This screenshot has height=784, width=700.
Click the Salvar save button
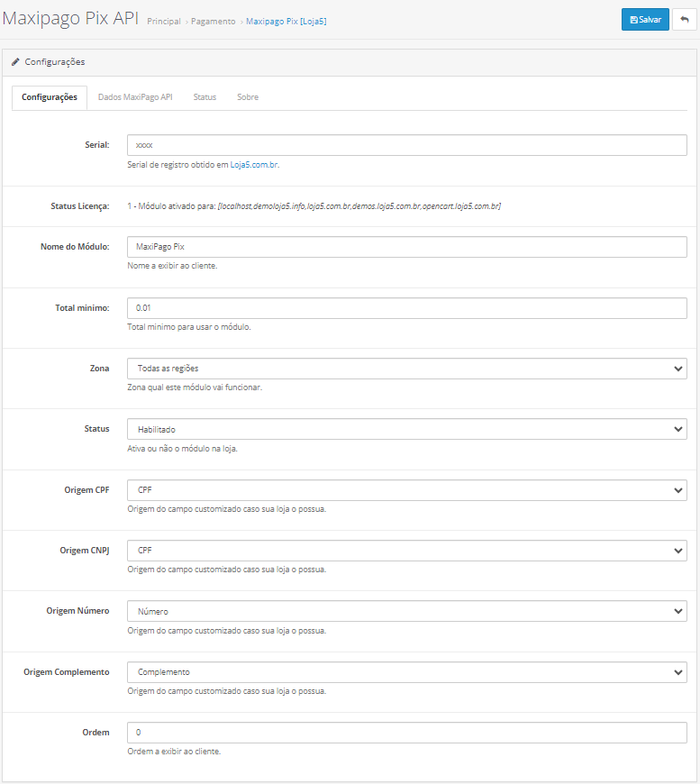tap(645, 20)
